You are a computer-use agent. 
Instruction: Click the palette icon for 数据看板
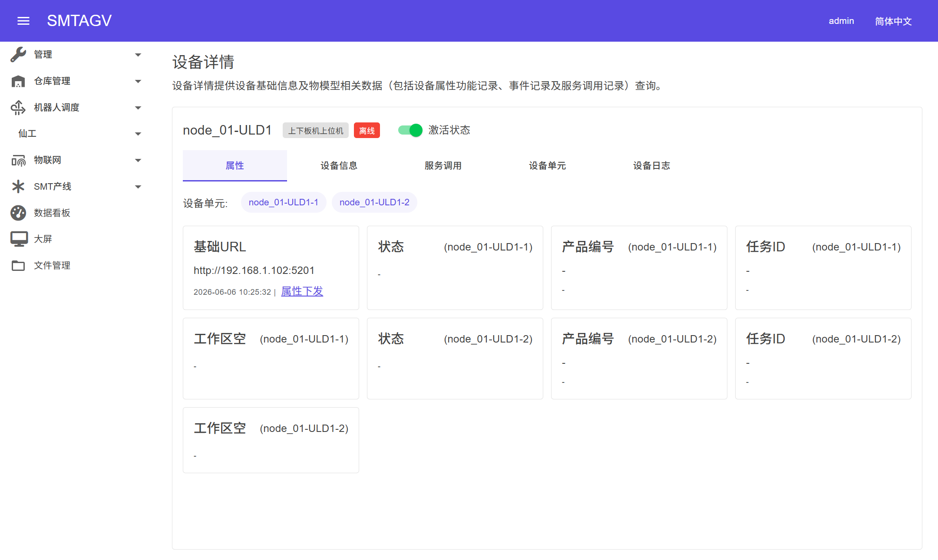(18, 213)
